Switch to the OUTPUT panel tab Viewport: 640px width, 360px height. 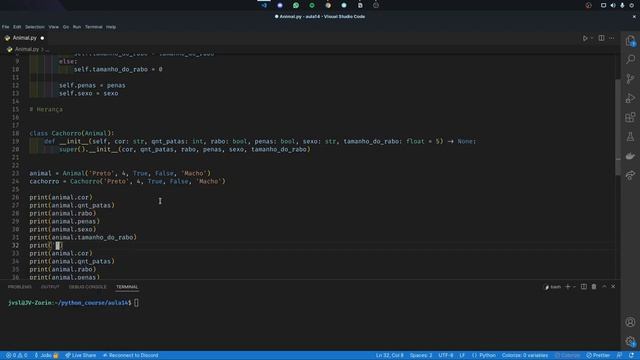[50, 287]
